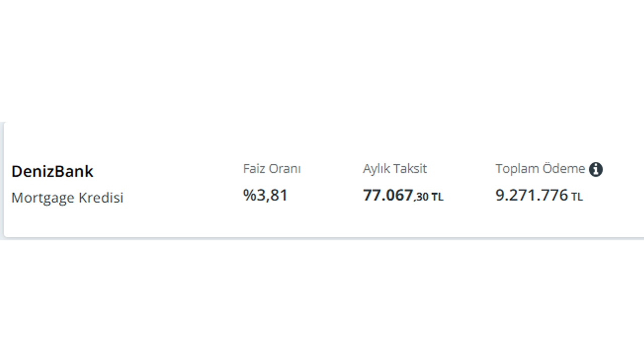Screen dimensions: 644x362
Task: Open the Toplam Ödeme info icon
Action: [596, 169]
